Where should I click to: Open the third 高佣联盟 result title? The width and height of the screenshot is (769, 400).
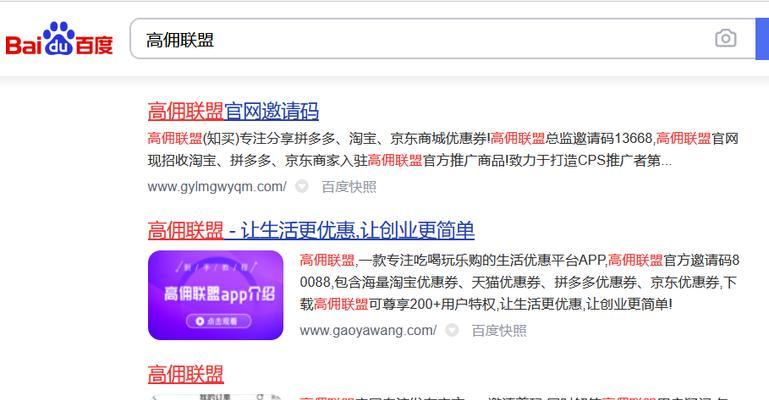(185, 375)
